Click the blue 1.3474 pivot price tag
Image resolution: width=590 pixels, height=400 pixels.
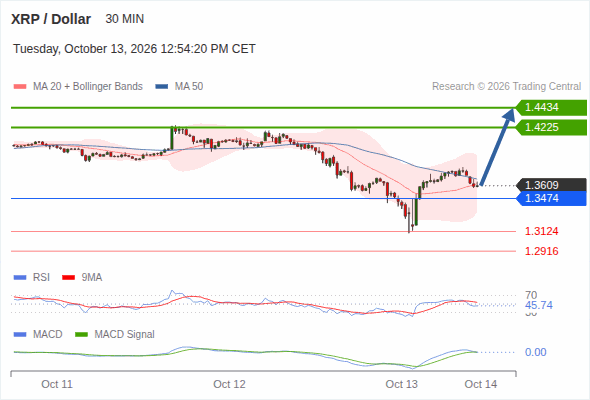click(551, 198)
